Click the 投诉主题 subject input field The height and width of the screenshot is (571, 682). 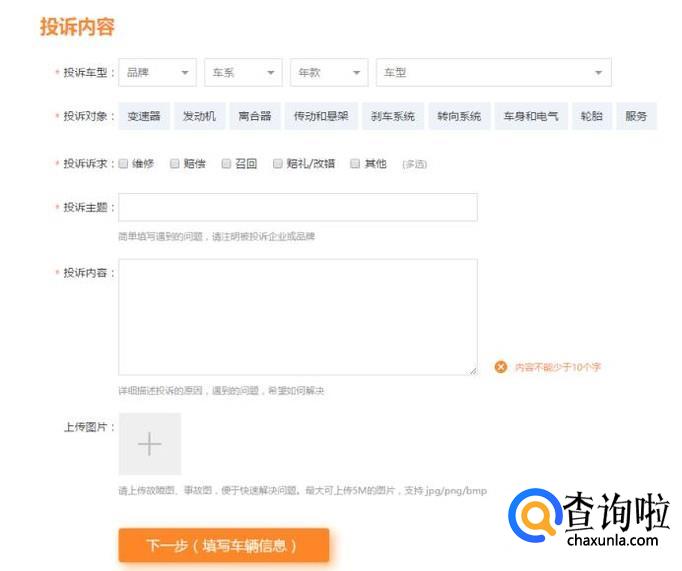297,207
